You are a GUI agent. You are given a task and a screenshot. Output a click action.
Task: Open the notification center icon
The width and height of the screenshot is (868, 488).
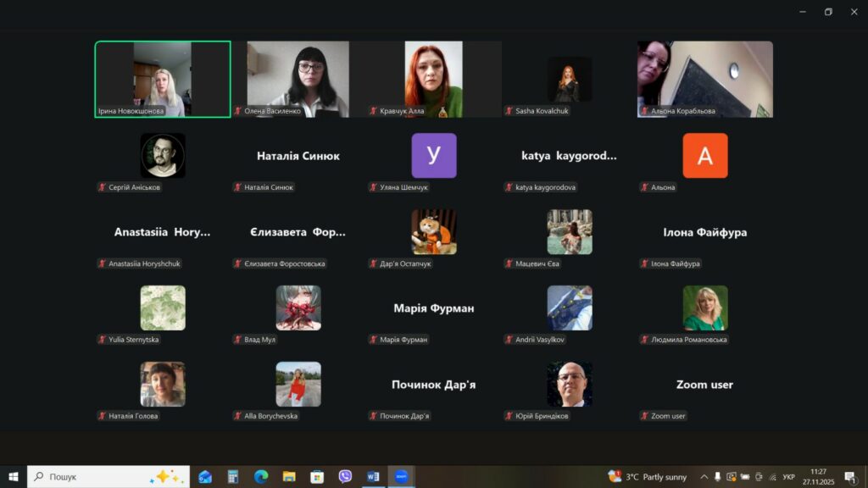coord(849,477)
